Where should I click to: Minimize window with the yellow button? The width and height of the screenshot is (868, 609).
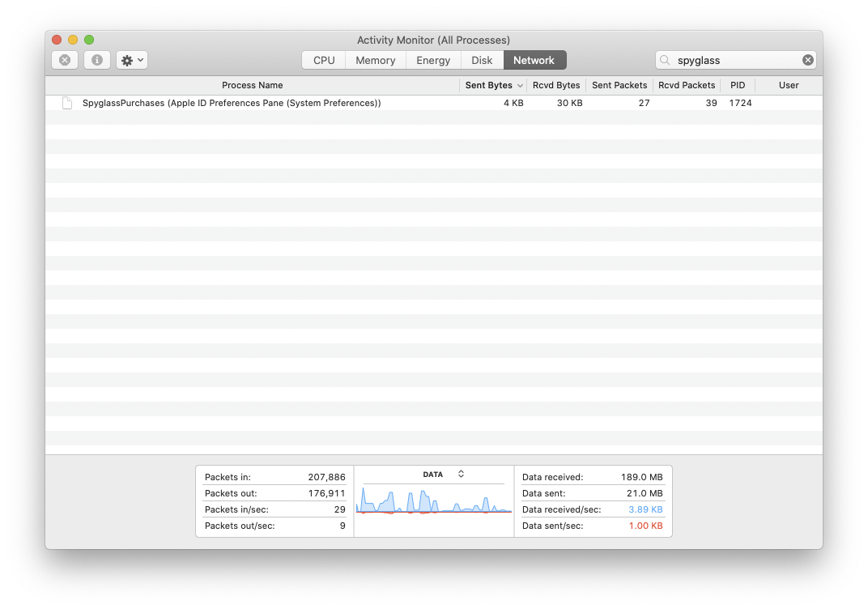73,40
